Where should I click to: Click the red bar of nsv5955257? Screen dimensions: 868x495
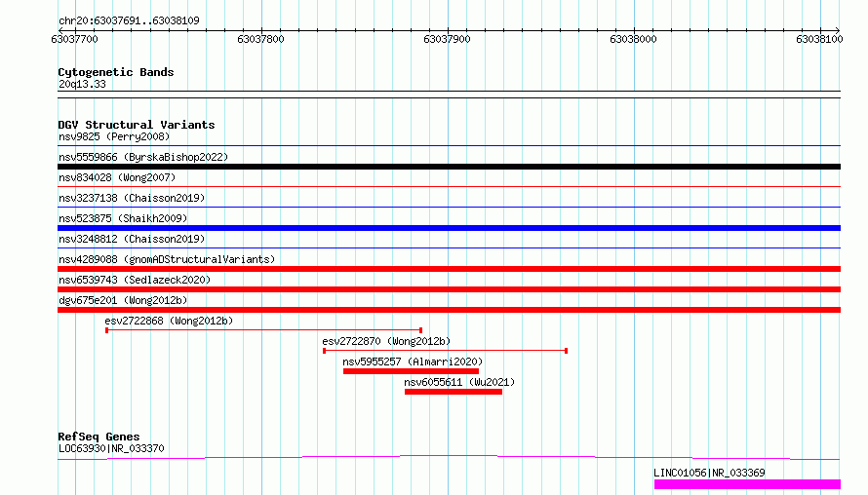pos(411,371)
